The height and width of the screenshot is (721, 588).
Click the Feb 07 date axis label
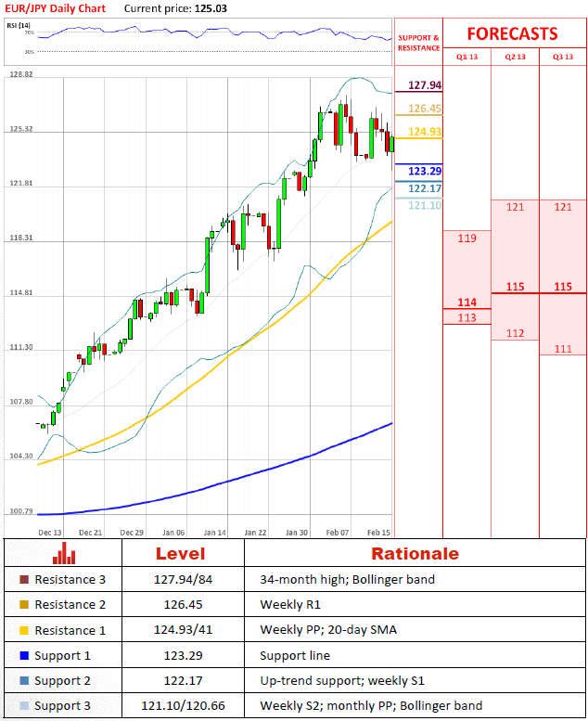point(338,533)
